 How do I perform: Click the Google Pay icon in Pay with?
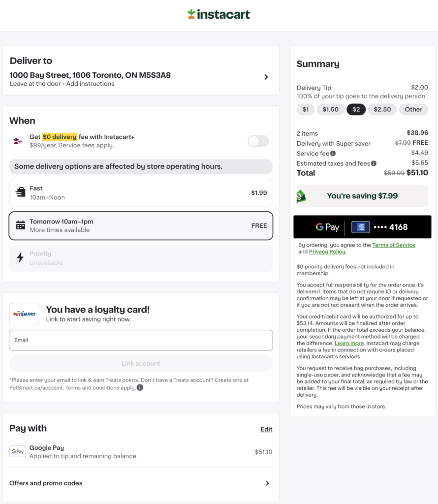tap(18, 451)
